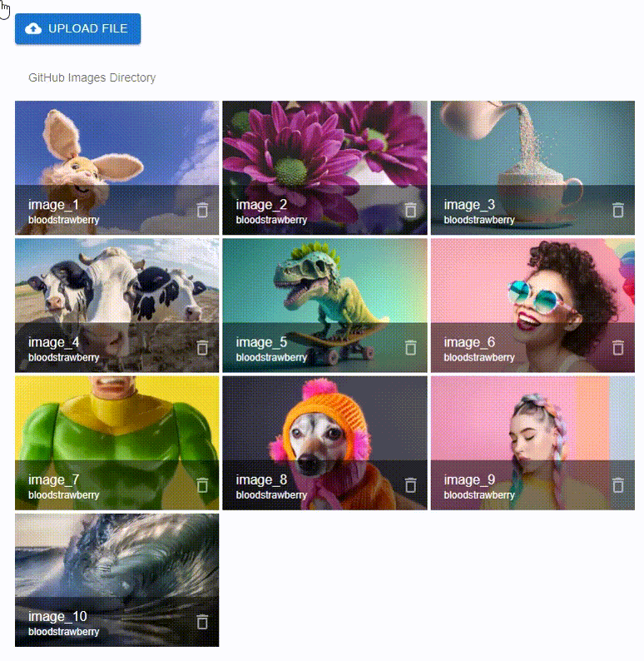Click the image_5 title text

[x=261, y=342]
